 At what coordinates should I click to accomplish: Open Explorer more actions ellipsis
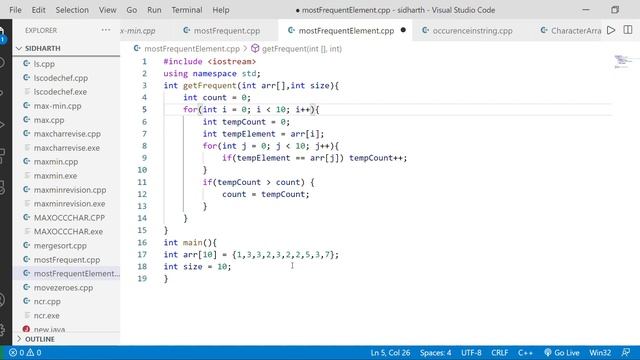tap(106, 30)
